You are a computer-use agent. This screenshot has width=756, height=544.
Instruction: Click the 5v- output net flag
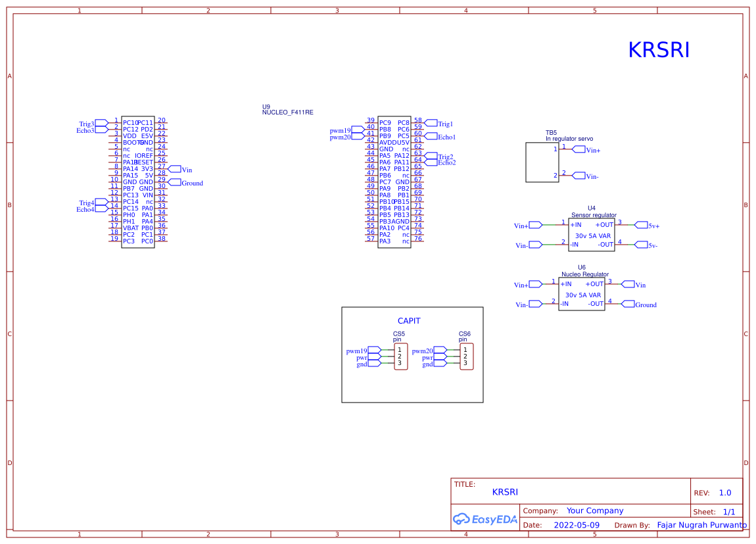pyautogui.click(x=642, y=245)
